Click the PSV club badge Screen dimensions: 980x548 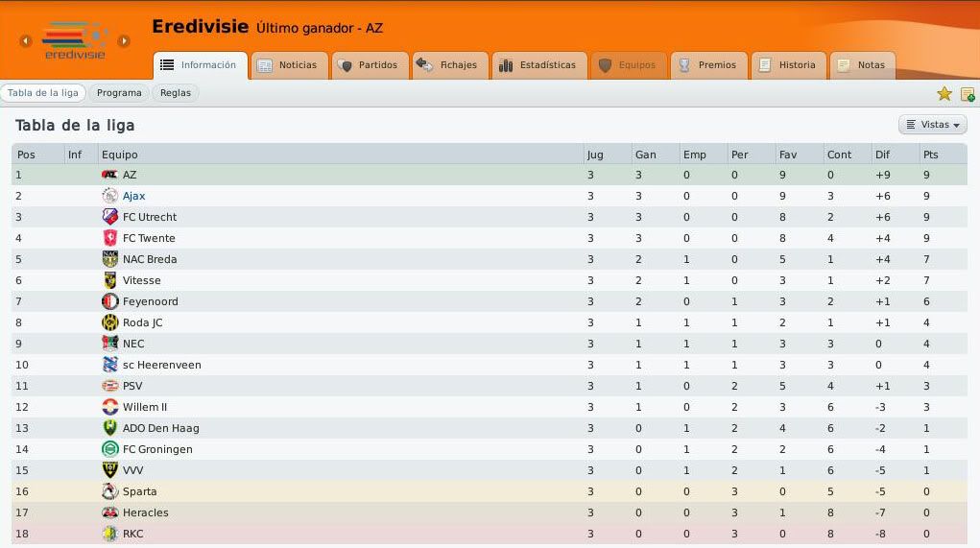click(x=110, y=386)
